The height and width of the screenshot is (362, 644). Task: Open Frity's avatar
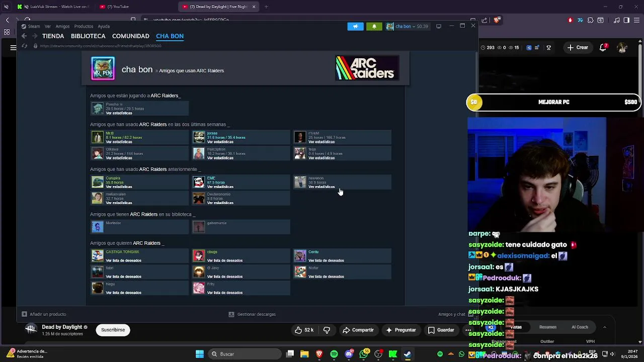pos(199,288)
